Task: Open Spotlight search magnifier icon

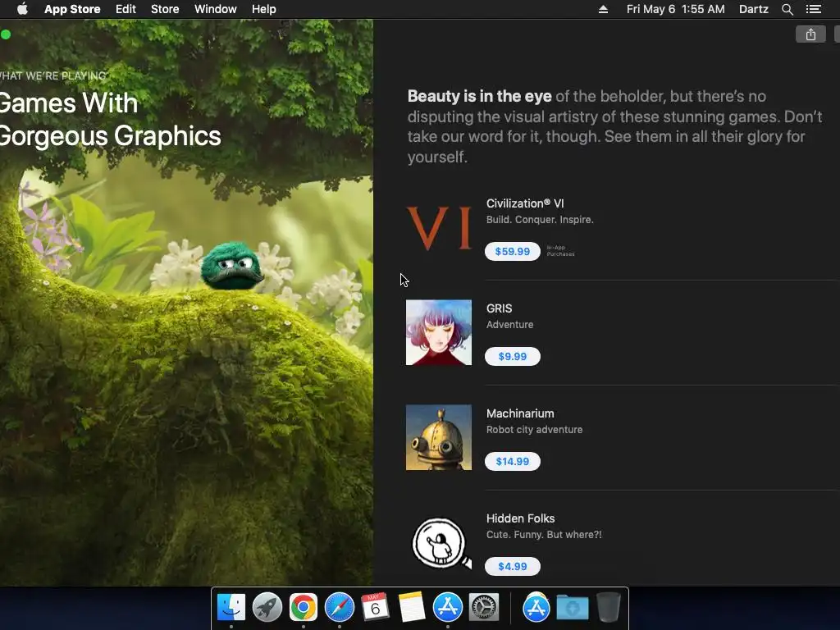Action: coord(787,9)
